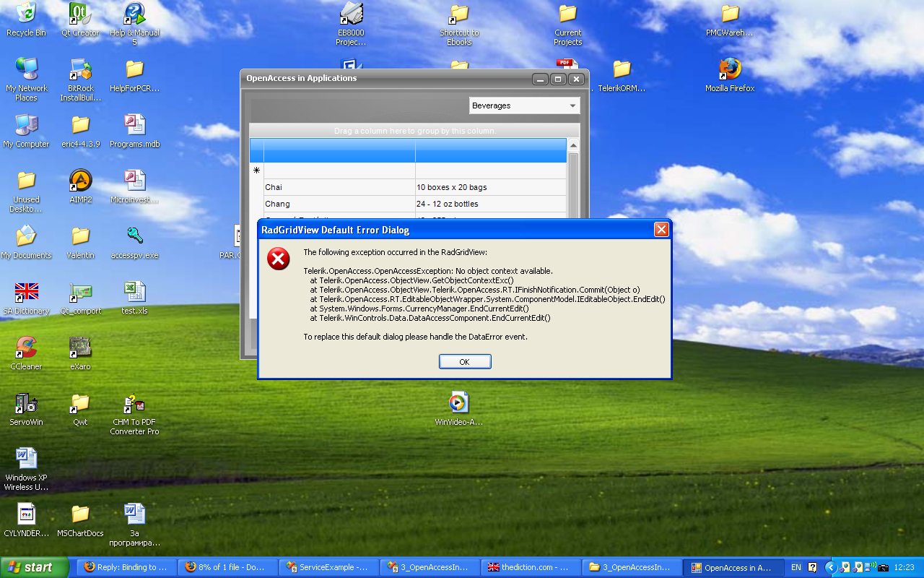924x578 pixels.
Task: Open the 'За програмира...' Word document
Action: pyautogui.click(x=134, y=525)
